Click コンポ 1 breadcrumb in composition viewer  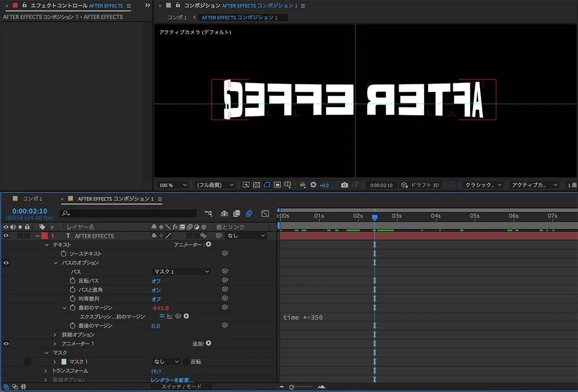coord(177,18)
